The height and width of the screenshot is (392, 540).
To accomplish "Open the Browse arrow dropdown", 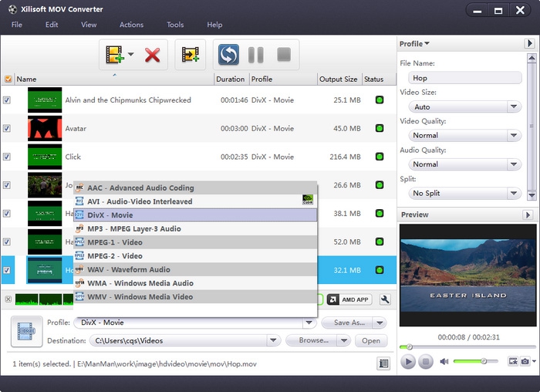I will [344, 340].
